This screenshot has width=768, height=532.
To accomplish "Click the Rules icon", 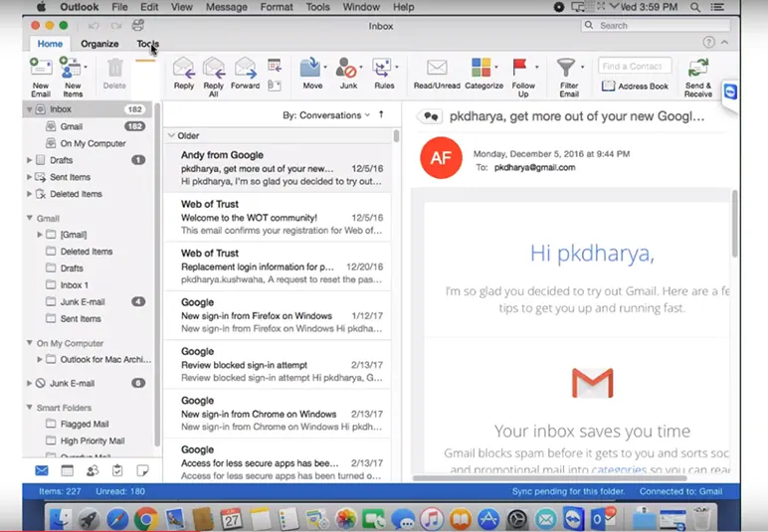I will (x=382, y=68).
